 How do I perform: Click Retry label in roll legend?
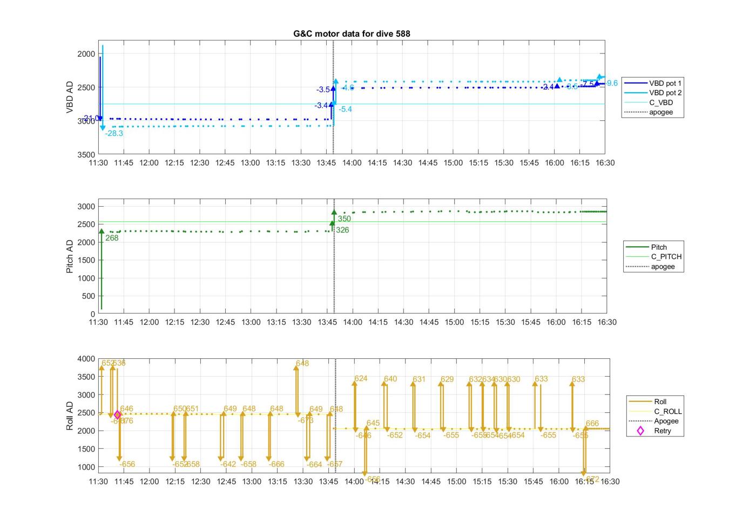[663, 431]
